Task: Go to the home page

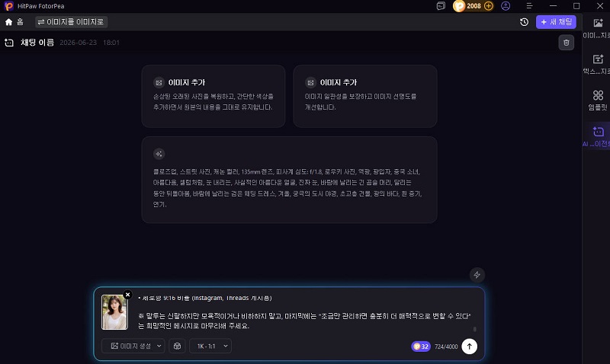Action: [x=14, y=22]
